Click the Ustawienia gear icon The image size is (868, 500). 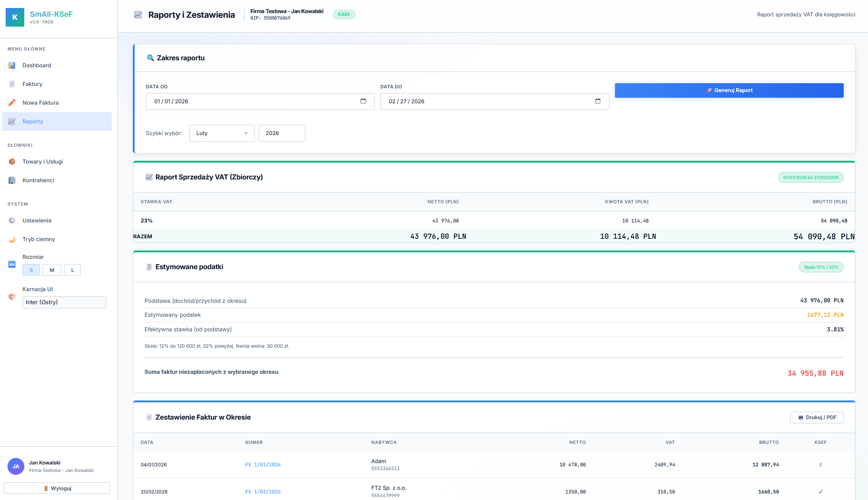pyautogui.click(x=12, y=221)
